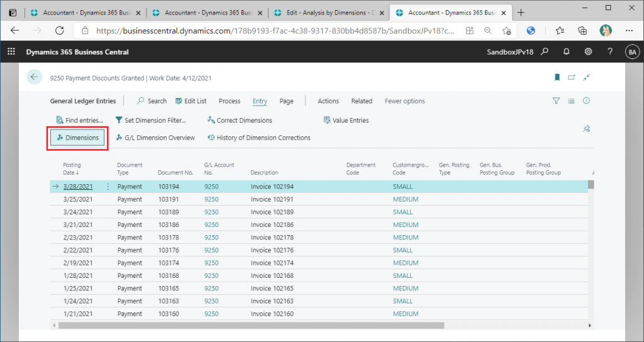
Task: Open browser profile picture
Action: pos(606,30)
